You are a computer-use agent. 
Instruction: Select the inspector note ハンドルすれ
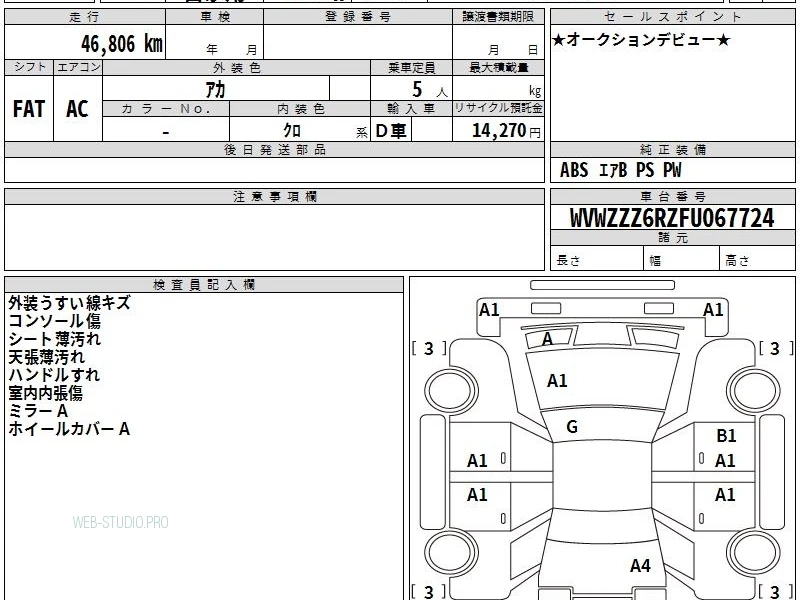(x=54, y=374)
